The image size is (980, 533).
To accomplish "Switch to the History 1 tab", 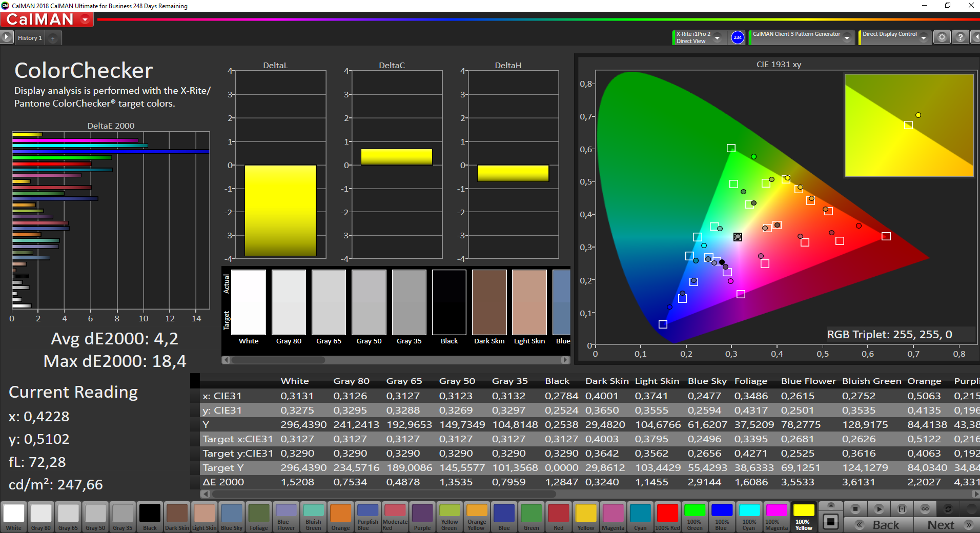I will 30,38.
